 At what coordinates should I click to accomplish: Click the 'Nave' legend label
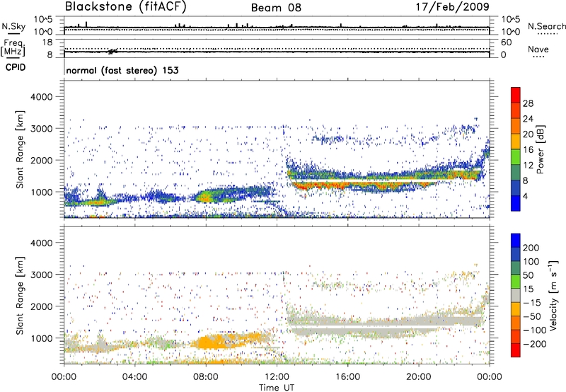(538, 49)
